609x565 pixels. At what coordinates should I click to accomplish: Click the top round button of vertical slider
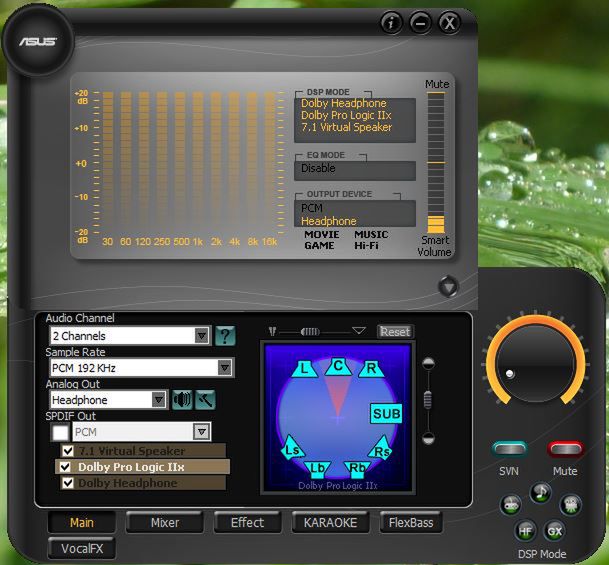(428, 363)
